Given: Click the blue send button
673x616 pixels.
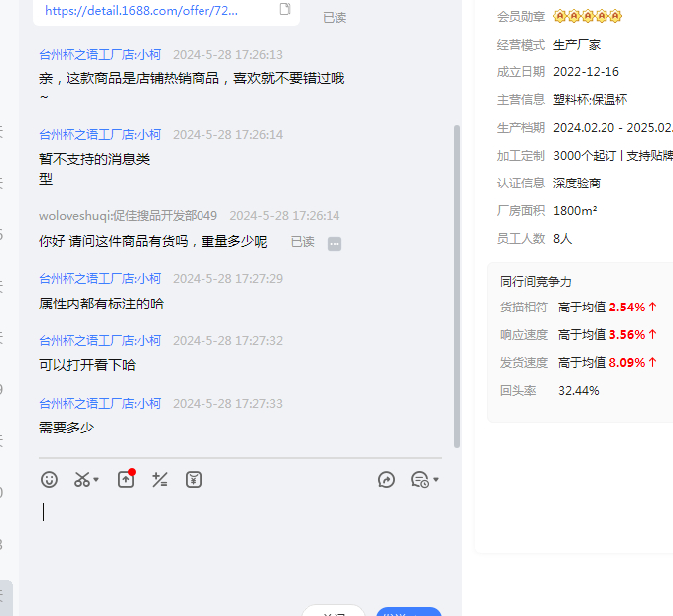Looking at the screenshot, I should coord(408,611).
